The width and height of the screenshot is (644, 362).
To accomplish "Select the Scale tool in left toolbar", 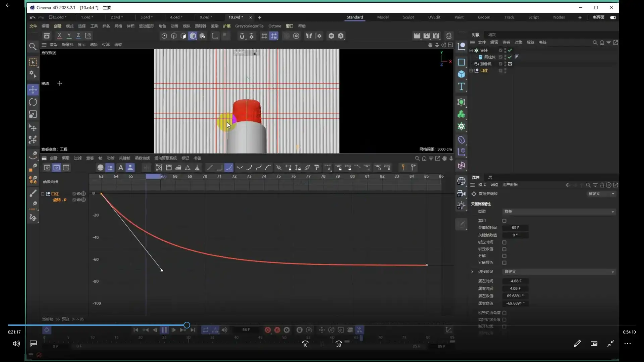I will (x=33, y=115).
